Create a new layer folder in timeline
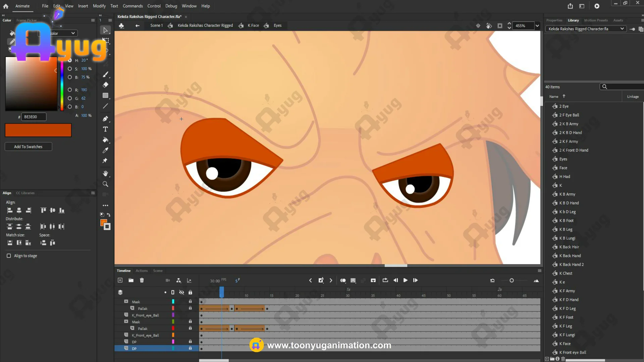Viewport: 644px width, 362px height. (x=131, y=280)
